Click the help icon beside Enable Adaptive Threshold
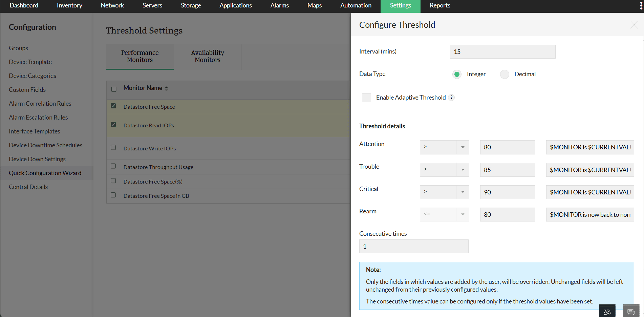This screenshot has height=317, width=644. 451,97
